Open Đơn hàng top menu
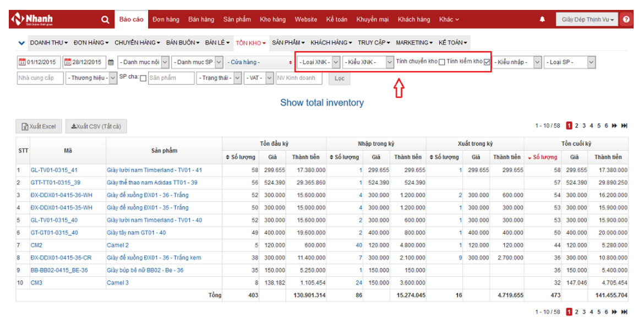644x324 pixels. (166, 19)
